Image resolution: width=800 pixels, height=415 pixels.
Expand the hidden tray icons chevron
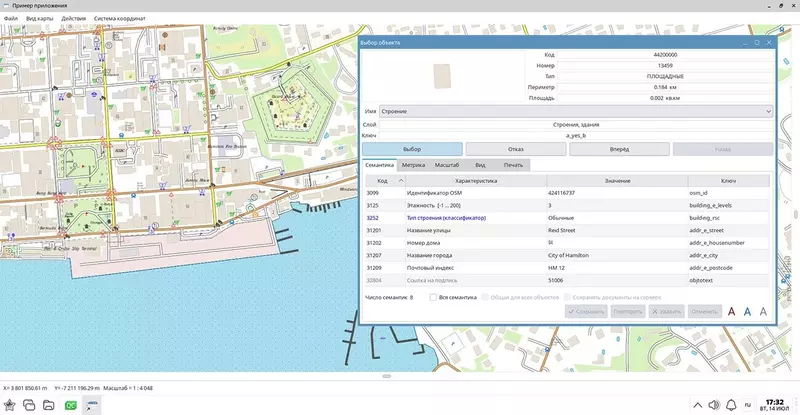697,405
